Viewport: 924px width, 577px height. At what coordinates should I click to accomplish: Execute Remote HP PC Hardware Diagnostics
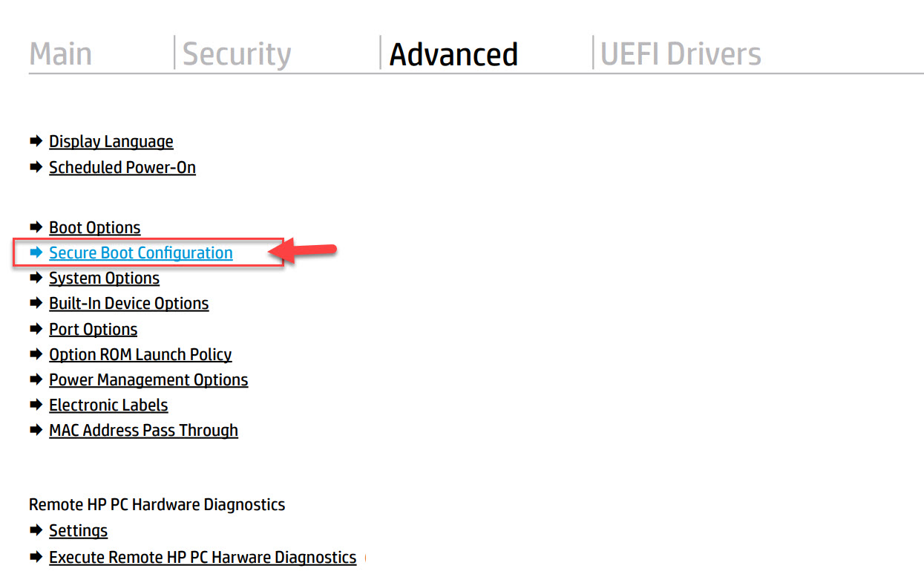coord(202,557)
